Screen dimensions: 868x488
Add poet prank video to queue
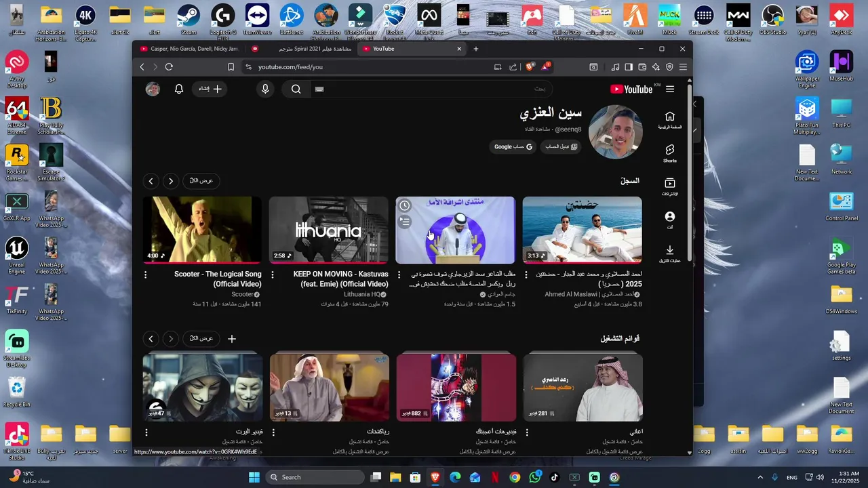tap(405, 221)
